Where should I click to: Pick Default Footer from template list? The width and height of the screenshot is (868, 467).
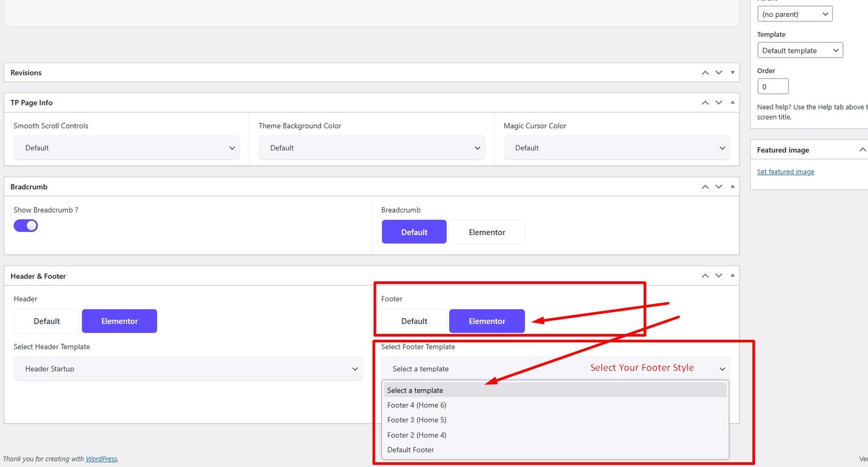coord(411,450)
